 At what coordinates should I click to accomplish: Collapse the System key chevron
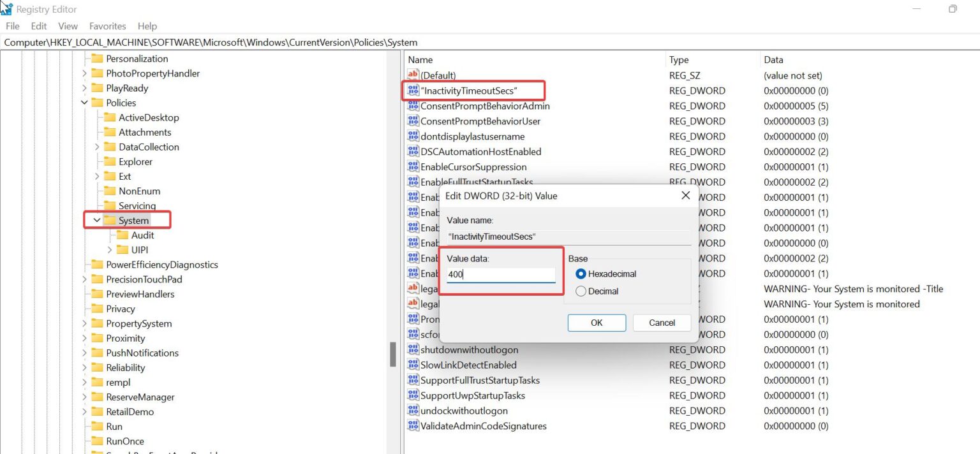(97, 221)
